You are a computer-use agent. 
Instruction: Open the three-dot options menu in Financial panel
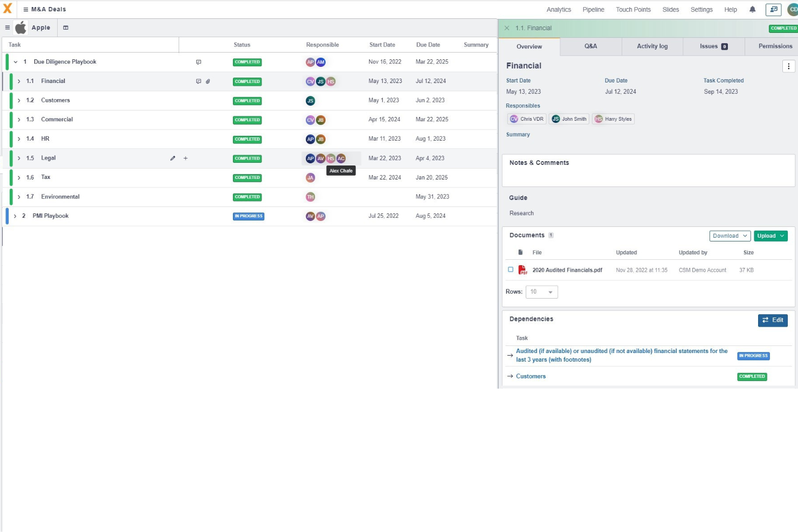789,66
